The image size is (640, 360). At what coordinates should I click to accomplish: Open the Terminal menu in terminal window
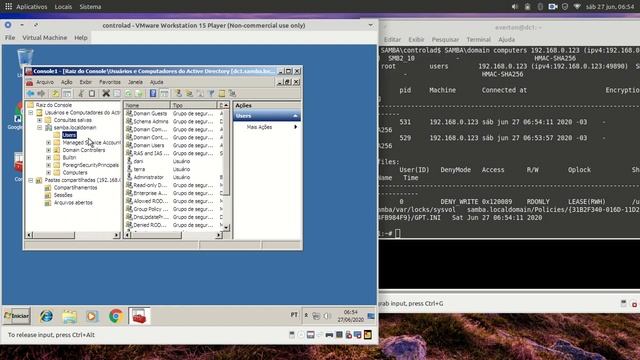pyautogui.click(x=478, y=40)
